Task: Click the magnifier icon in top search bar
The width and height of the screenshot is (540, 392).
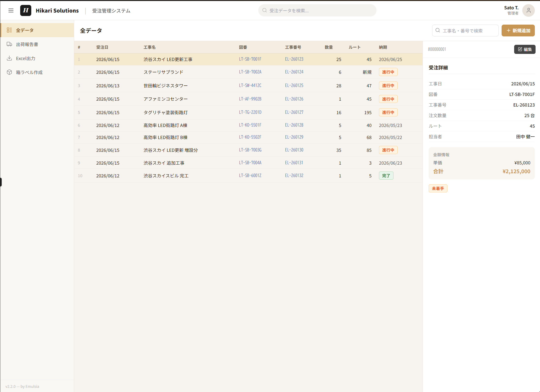Action: click(x=264, y=10)
